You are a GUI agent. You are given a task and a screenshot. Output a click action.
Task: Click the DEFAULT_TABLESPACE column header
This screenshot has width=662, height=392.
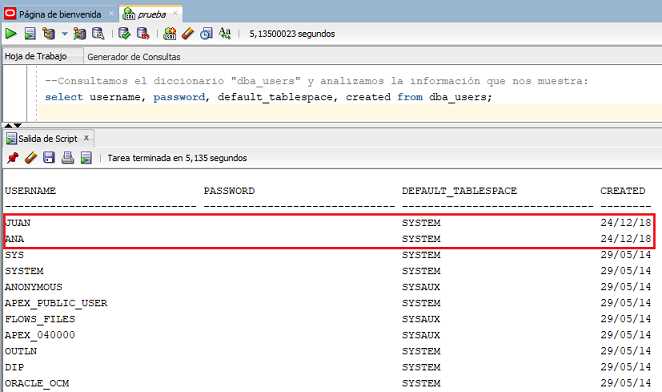459,191
